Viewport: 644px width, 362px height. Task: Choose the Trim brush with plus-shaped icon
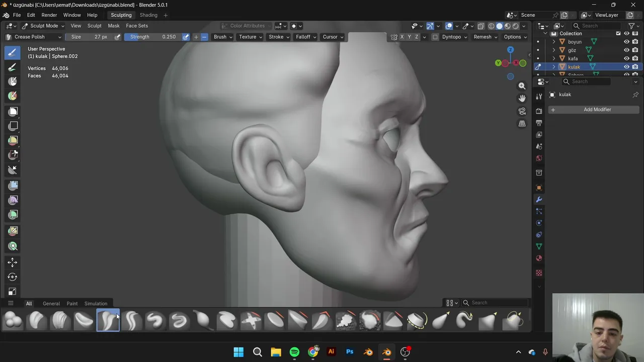(x=251, y=320)
